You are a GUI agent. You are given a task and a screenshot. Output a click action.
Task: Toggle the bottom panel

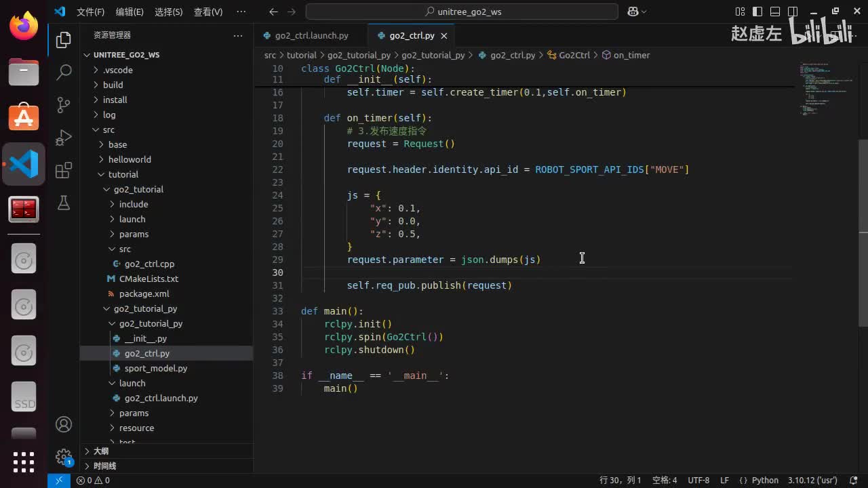(x=775, y=12)
